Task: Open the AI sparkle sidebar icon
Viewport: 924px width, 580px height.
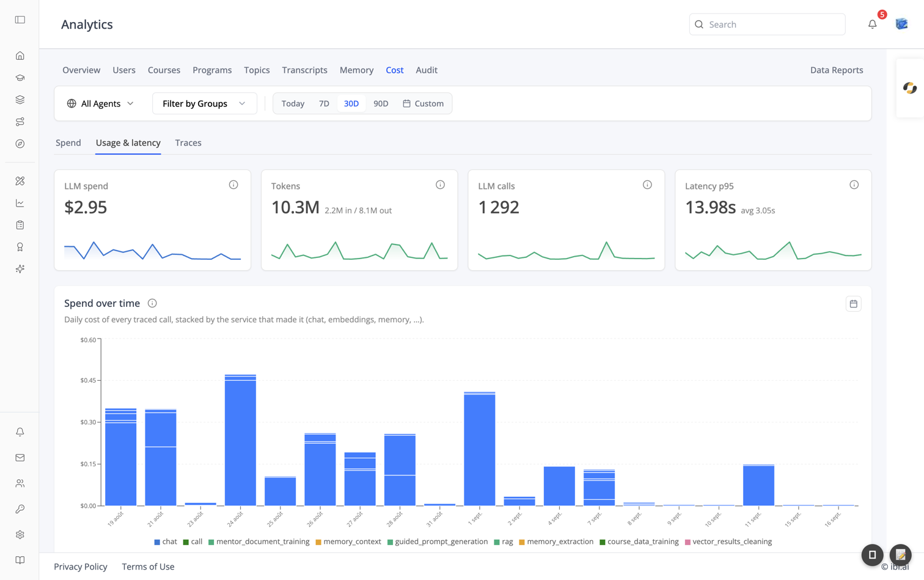Action: point(20,269)
